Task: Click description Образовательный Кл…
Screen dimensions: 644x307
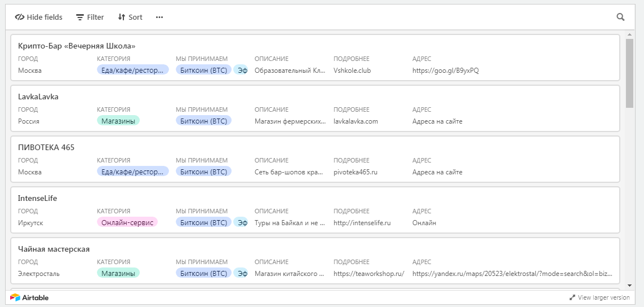Action: coord(290,71)
